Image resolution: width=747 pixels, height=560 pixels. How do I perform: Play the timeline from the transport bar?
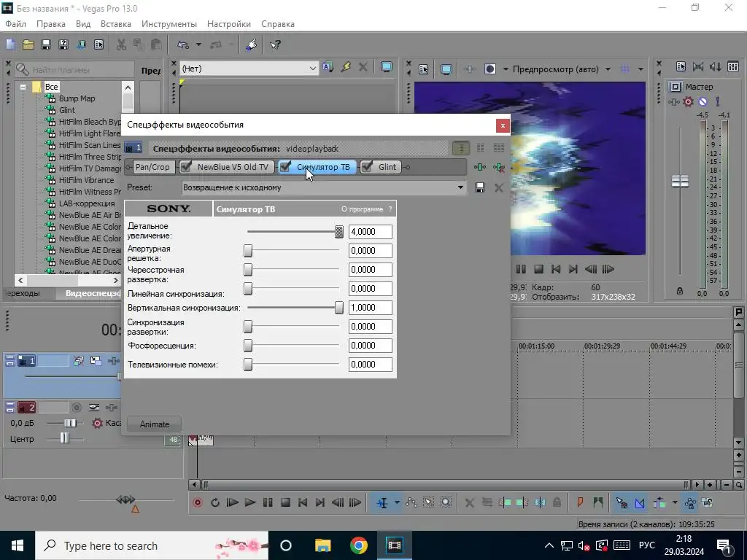(249, 502)
